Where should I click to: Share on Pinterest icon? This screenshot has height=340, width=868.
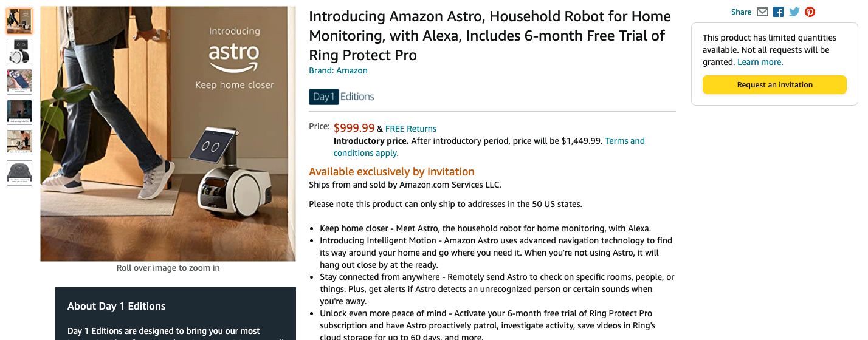click(810, 12)
